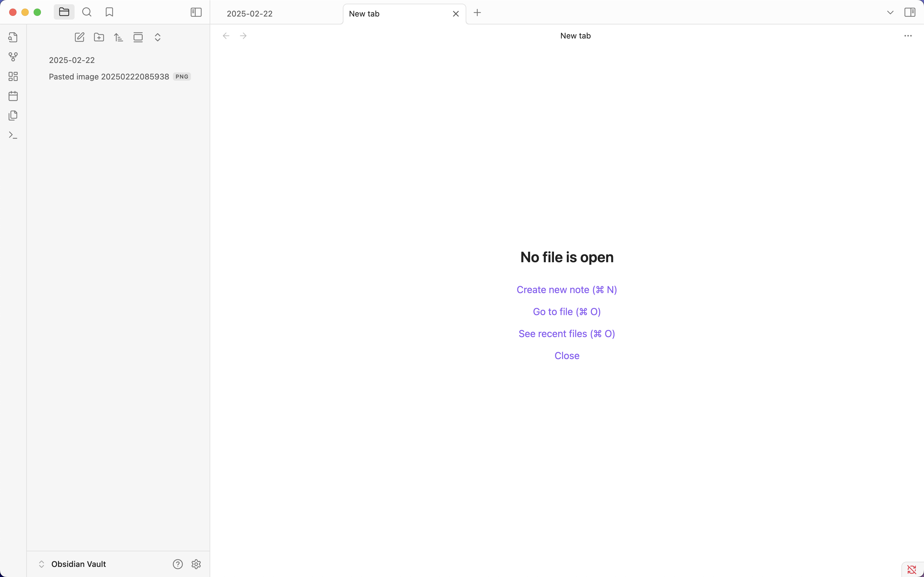Click the templates insert icon
The image size is (924, 577).
coord(13,116)
